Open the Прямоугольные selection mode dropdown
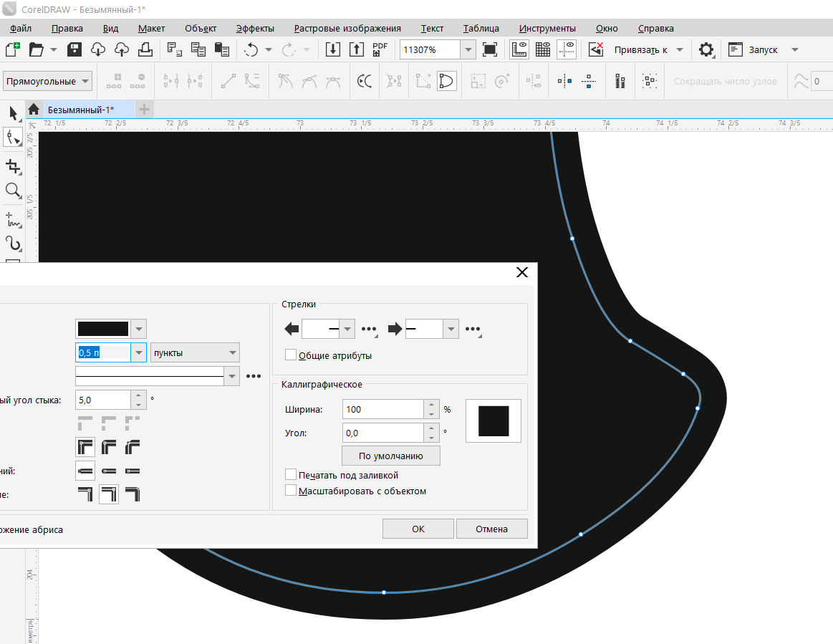The width and height of the screenshot is (833, 644). pos(47,81)
